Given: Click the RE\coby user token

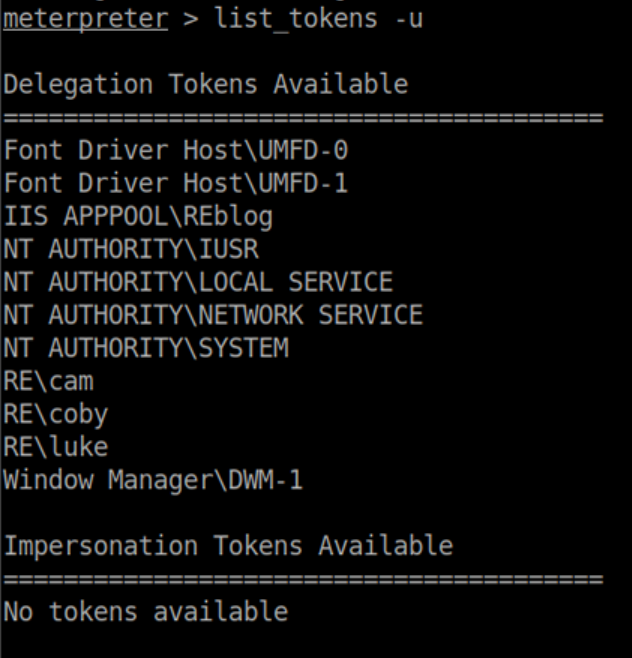Looking at the screenshot, I should coord(56,415).
